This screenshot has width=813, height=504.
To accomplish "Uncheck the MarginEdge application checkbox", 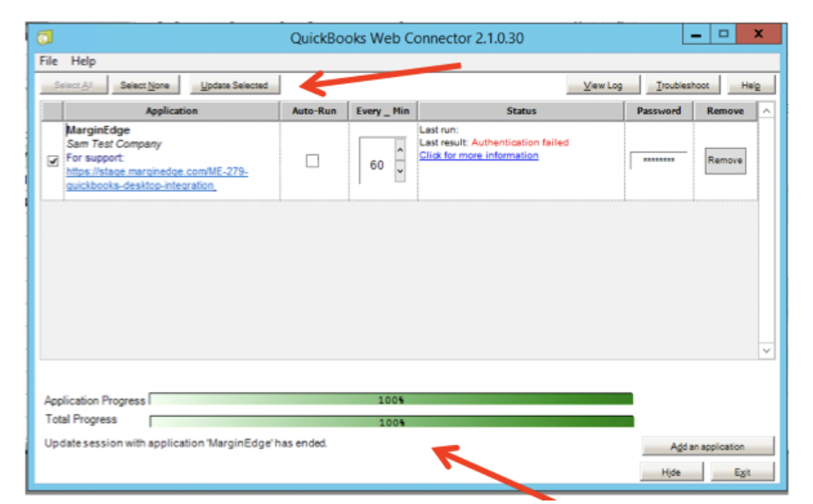I will pos(52,161).
